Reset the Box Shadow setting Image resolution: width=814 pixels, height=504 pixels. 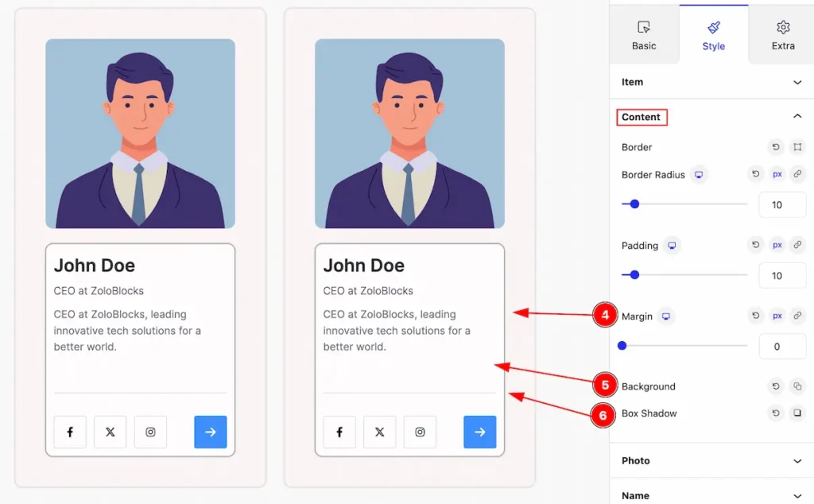click(x=776, y=413)
